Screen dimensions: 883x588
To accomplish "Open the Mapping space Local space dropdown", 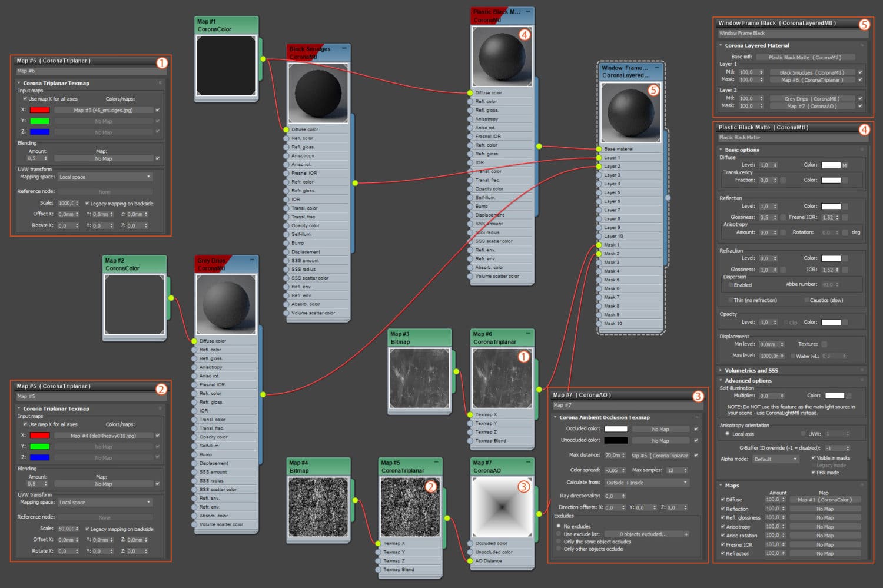I will coord(105,176).
